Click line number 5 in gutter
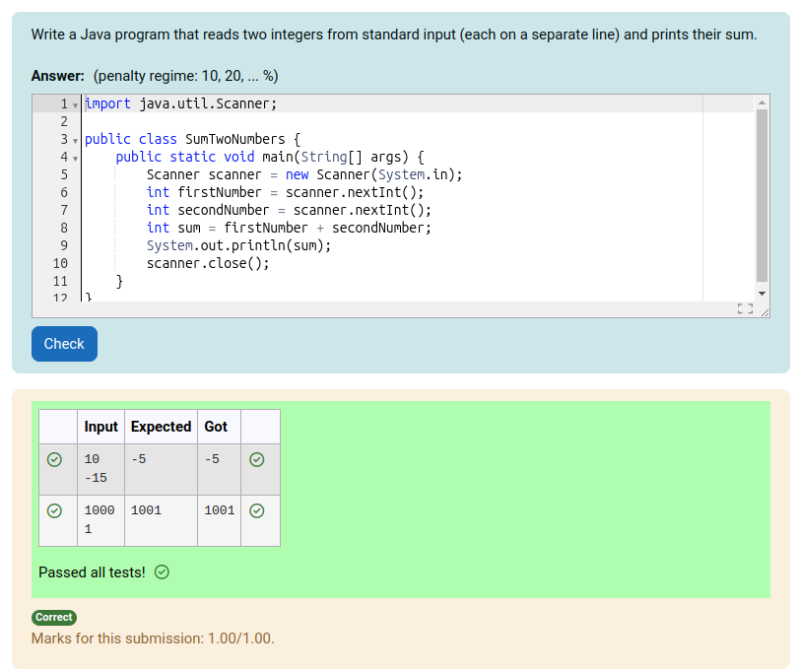Image resolution: width=798 pixels, height=672 pixels. click(x=64, y=174)
